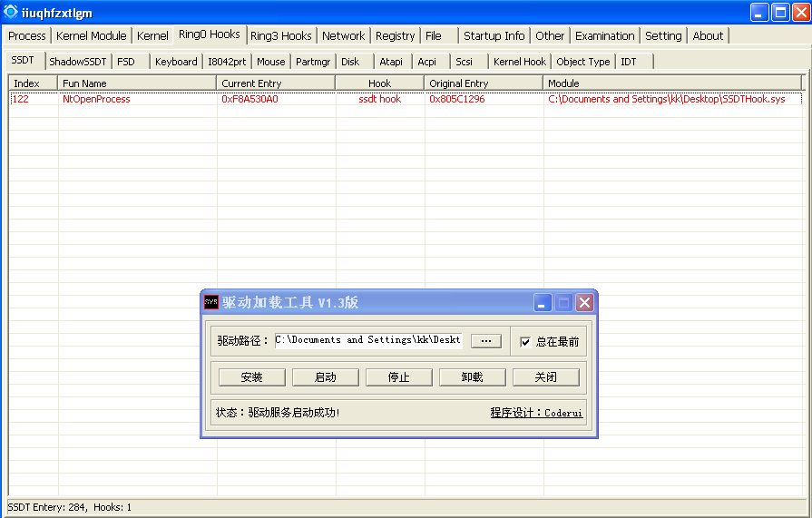Click the 停止 stop button
The image size is (812, 518).
399,377
